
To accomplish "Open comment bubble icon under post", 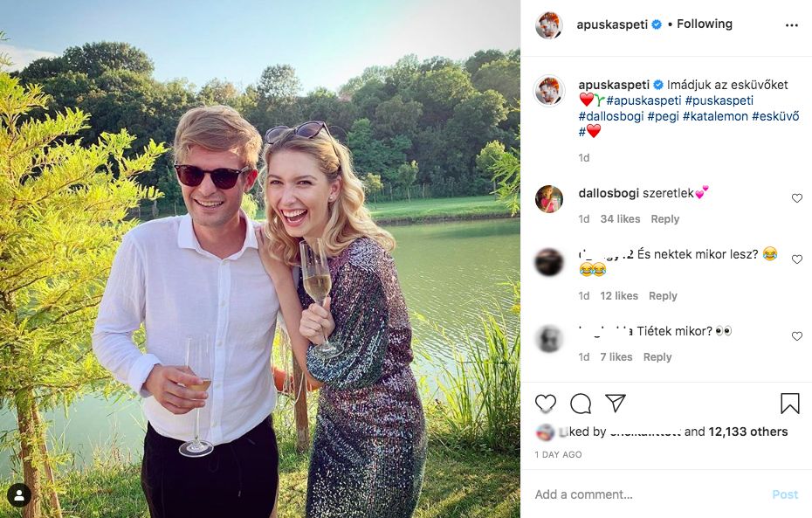I will (x=581, y=403).
